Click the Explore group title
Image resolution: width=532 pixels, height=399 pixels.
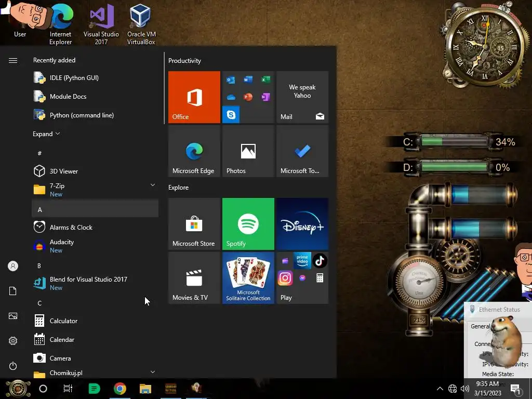[179, 187]
